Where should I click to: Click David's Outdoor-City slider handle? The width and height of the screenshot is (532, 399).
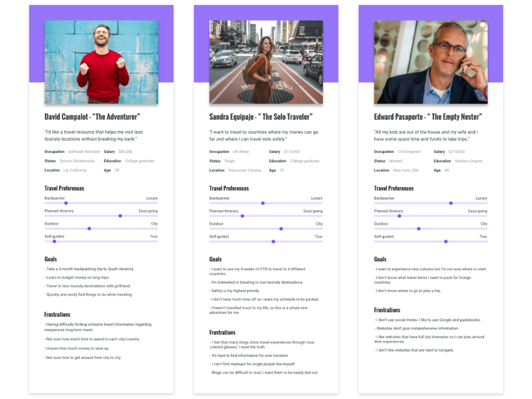[x=89, y=229]
